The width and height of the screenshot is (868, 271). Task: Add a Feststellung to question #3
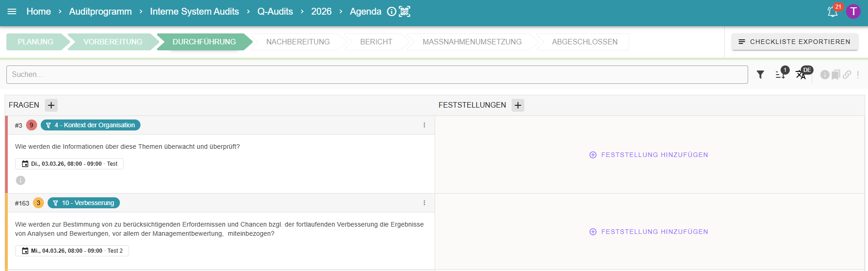click(x=649, y=155)
